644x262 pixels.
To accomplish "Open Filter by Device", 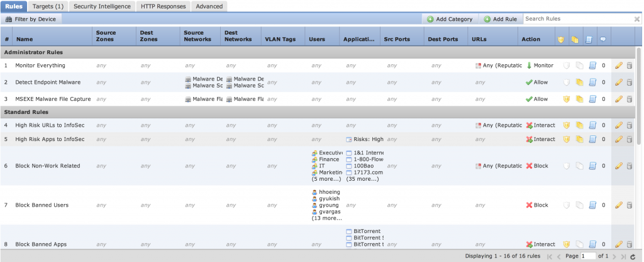I will click(30, 20).
